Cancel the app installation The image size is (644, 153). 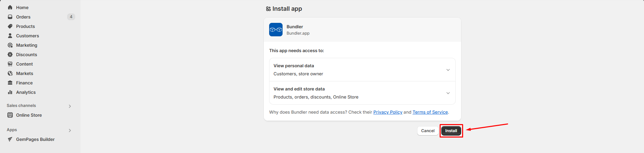tap(428, 131)
